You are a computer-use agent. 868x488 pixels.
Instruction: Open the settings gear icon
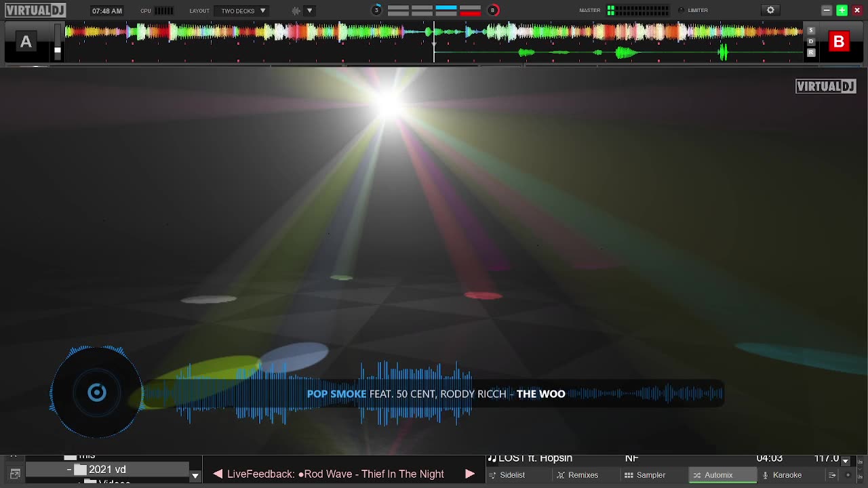(x=770, y=10)
